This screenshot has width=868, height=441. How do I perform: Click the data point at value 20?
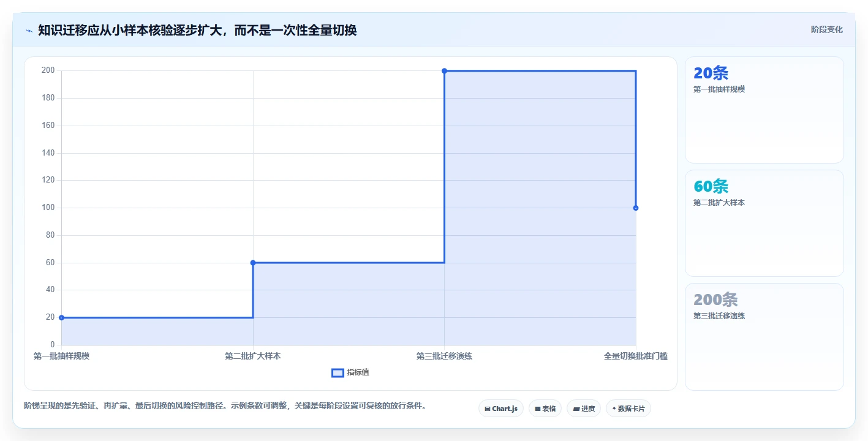click(x=61, y=317)
